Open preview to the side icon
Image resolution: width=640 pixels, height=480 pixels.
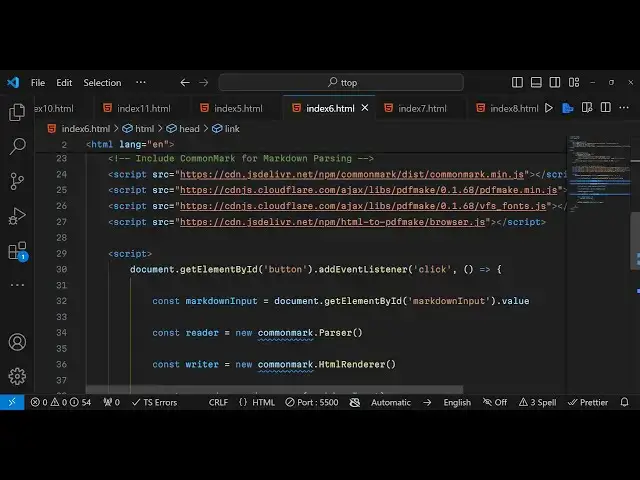click(587, 108)
